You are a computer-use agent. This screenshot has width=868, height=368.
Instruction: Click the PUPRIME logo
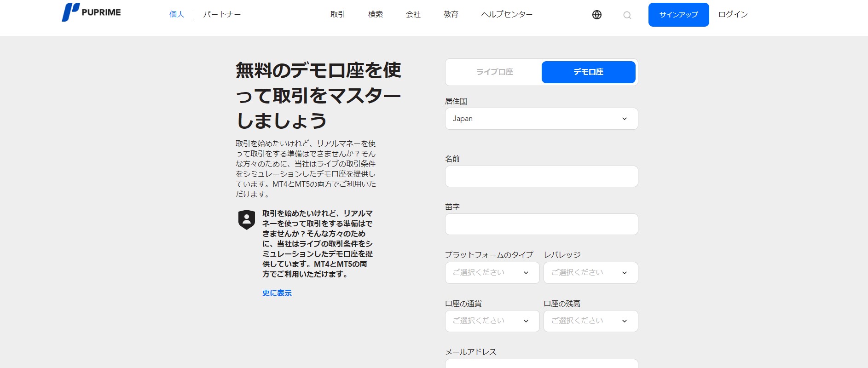(x=91, y=12)
